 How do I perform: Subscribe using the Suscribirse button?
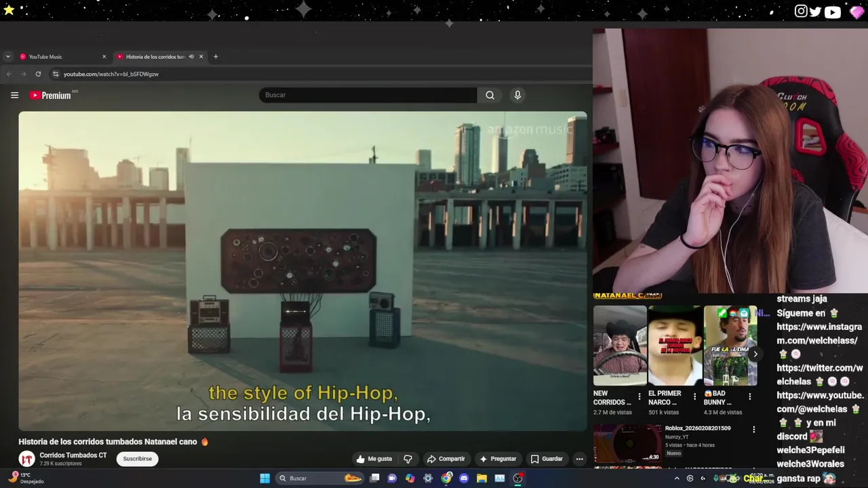click(x=137, y=459)
